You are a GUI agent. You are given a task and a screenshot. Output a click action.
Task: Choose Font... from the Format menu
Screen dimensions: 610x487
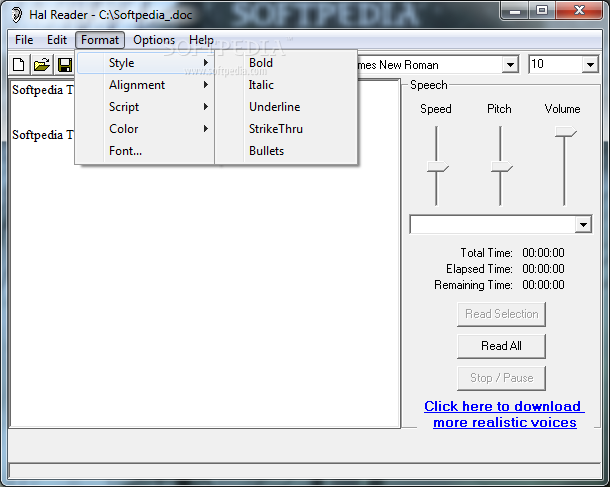coord(145,151)
